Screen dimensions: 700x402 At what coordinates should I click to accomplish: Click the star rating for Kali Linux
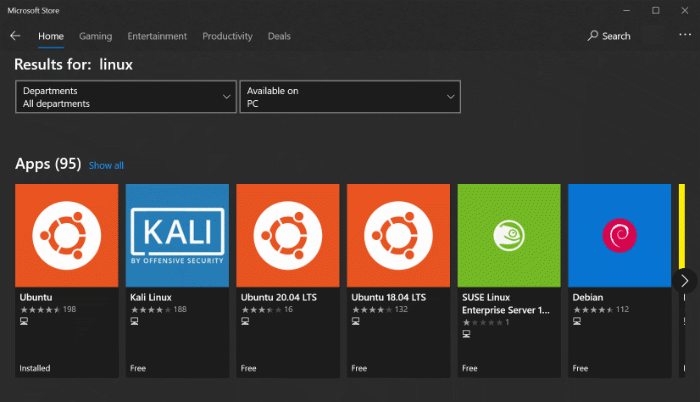150,310
